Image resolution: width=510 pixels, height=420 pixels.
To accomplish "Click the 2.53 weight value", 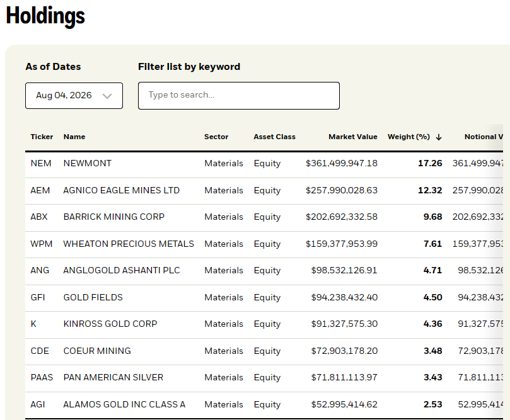I will [x=432, y=404].
